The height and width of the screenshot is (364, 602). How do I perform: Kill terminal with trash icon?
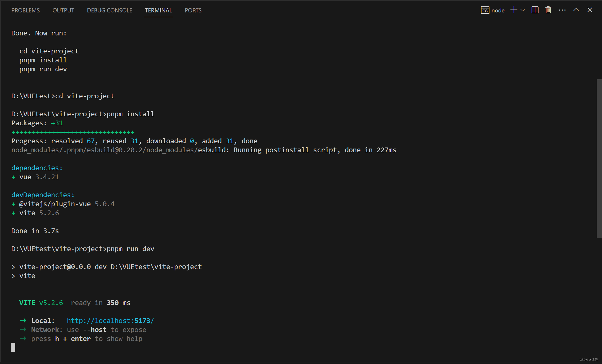click(x=548, y=10)
